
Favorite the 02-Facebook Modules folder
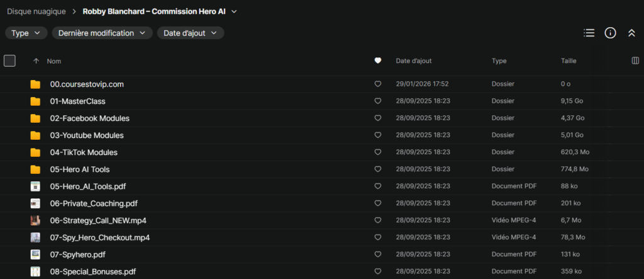(x=378, y=118)
